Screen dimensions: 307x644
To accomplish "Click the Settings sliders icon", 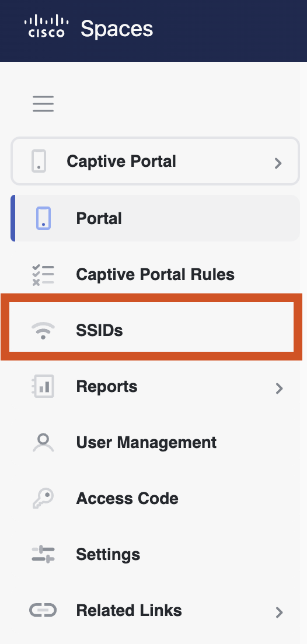I will coord(43,555).
